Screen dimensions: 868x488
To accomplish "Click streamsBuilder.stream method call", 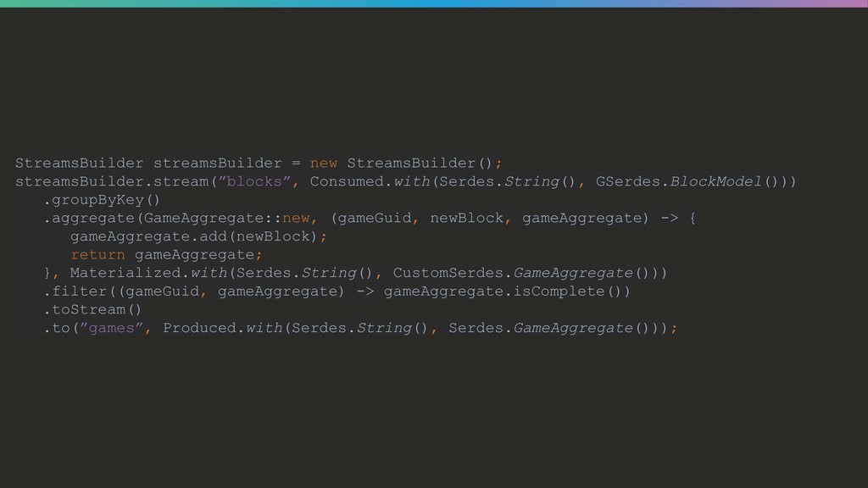I will pos(112,181).
